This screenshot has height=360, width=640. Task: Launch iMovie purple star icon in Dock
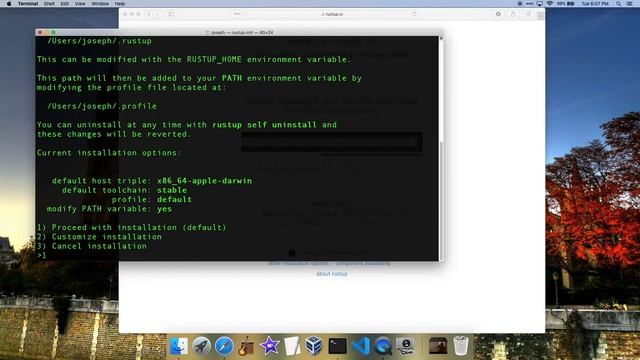click(269, 346)
